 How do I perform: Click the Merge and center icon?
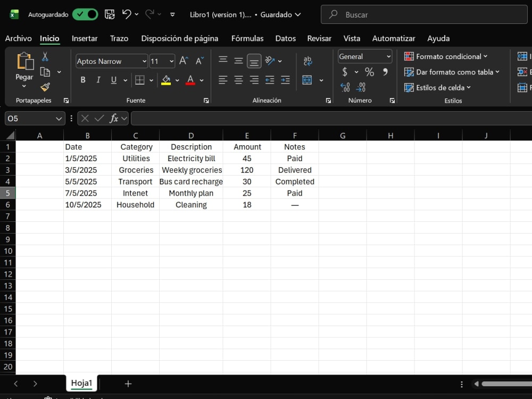307,80
